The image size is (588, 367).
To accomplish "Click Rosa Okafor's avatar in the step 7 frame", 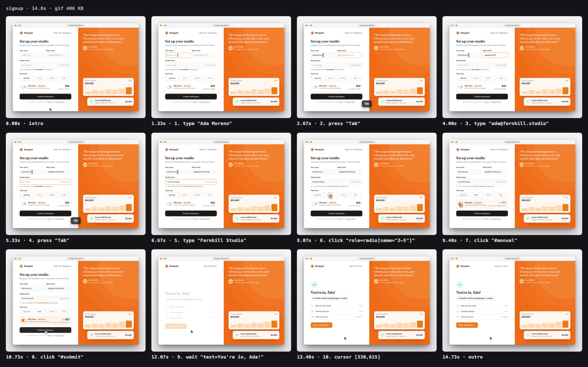I will 522,164.
